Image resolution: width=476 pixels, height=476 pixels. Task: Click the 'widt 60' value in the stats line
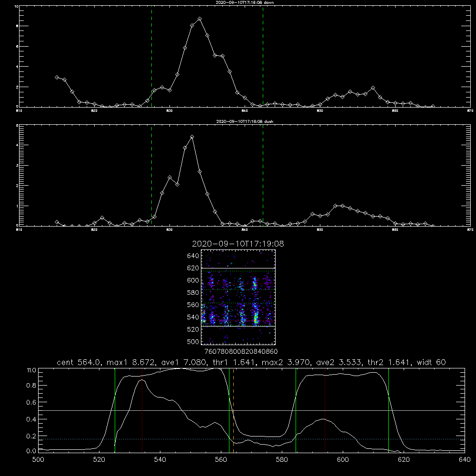click(431, 362)
